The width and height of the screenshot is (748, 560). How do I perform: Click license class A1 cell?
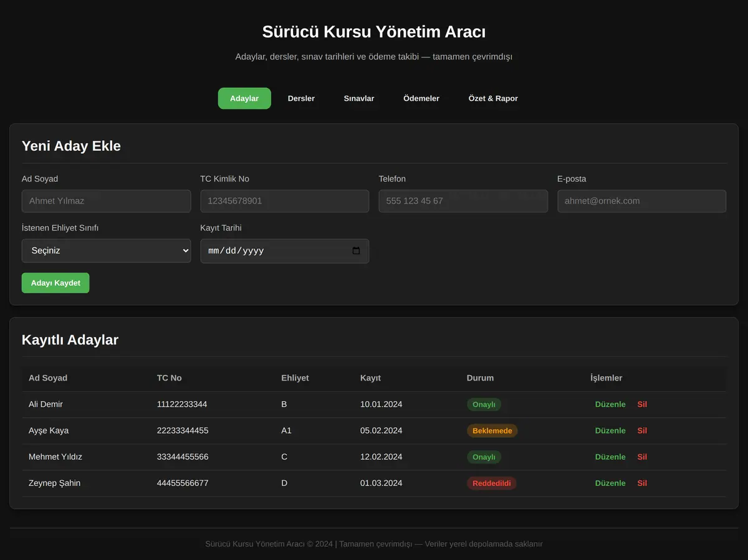click(287, 430)
